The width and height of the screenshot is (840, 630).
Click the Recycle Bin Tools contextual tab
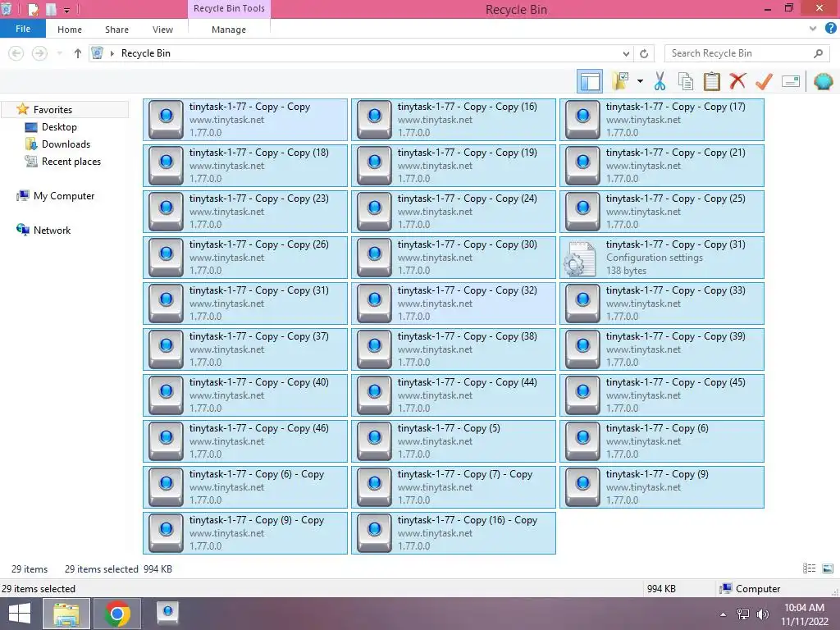tap(229, 8)
